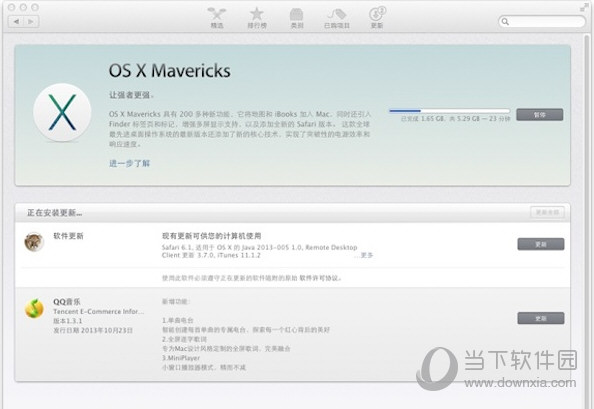Open the Purchased (已购项目) tag icon

point(336,17)
